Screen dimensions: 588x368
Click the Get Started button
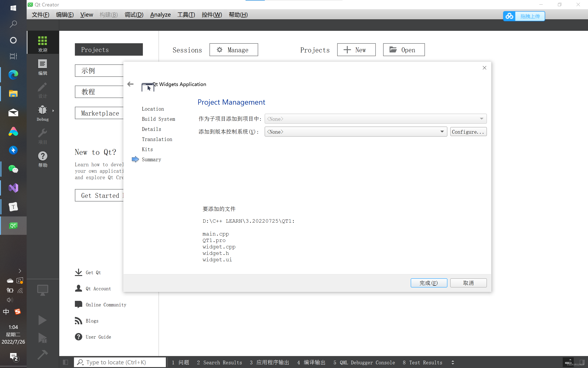99,195
